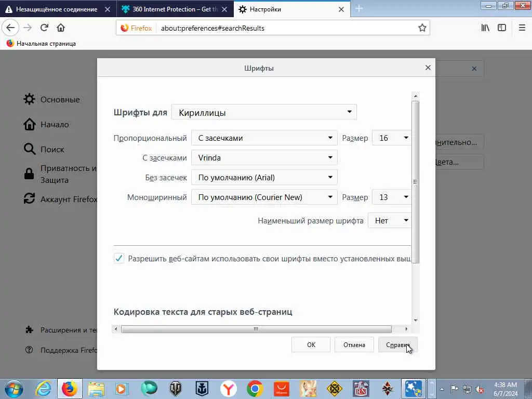Launch Internet Explorer from the taskbar
Viewport: 532px width, 399px height.
point(44,389)
